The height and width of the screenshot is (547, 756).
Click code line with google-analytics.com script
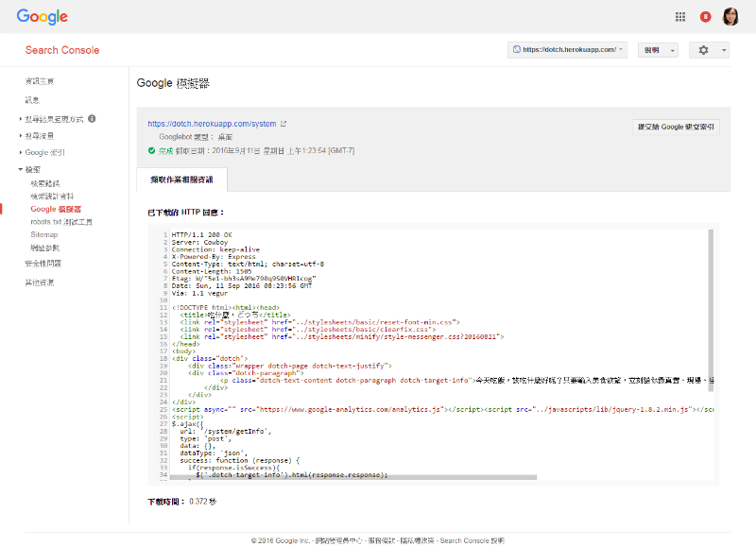click(442, 410)
